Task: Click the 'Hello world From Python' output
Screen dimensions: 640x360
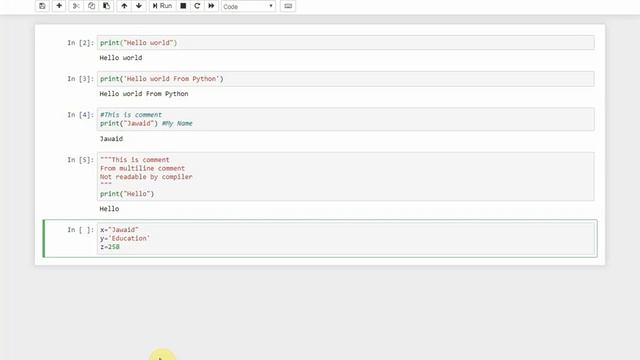Action: coord(144,94)
